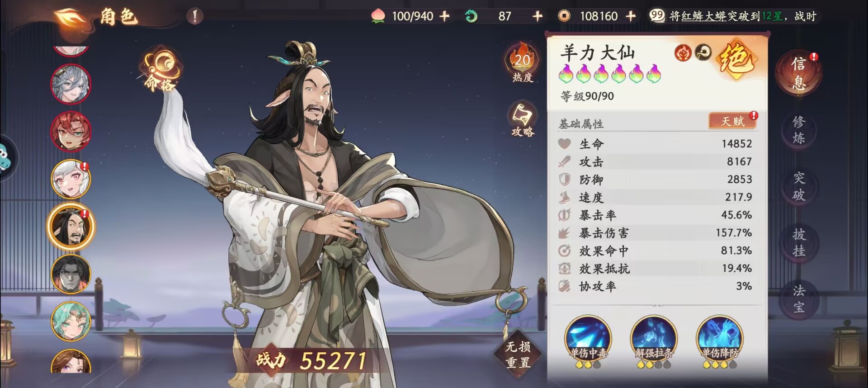Open the 命格 destiny icon
This screenshot has height=388, width=868.
click(x=163, y=69)
